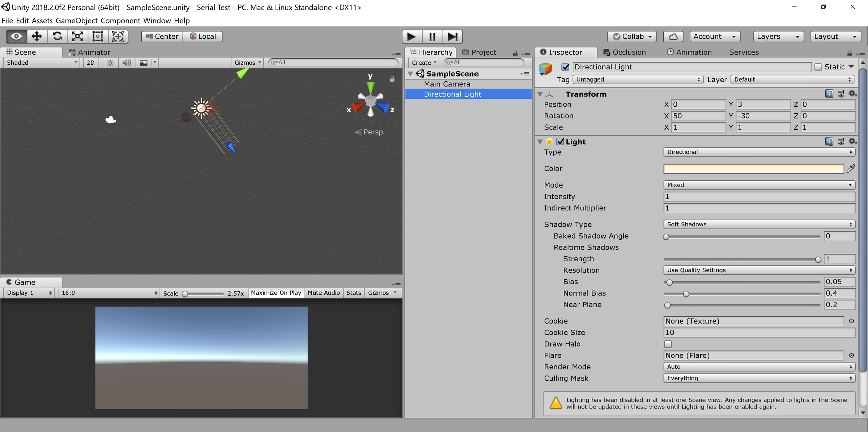The width and height of the screenshot is (868, 432).
Task: Toggle scene view lighting with the sun icon
Action: pyautogui.click(x=110, y=62)
